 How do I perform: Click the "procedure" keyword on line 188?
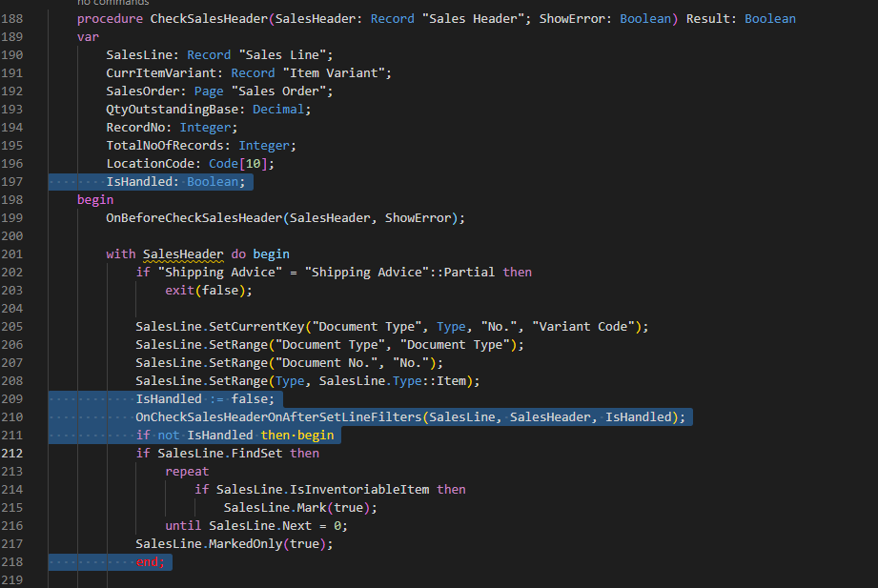click(x=105, y=18)
